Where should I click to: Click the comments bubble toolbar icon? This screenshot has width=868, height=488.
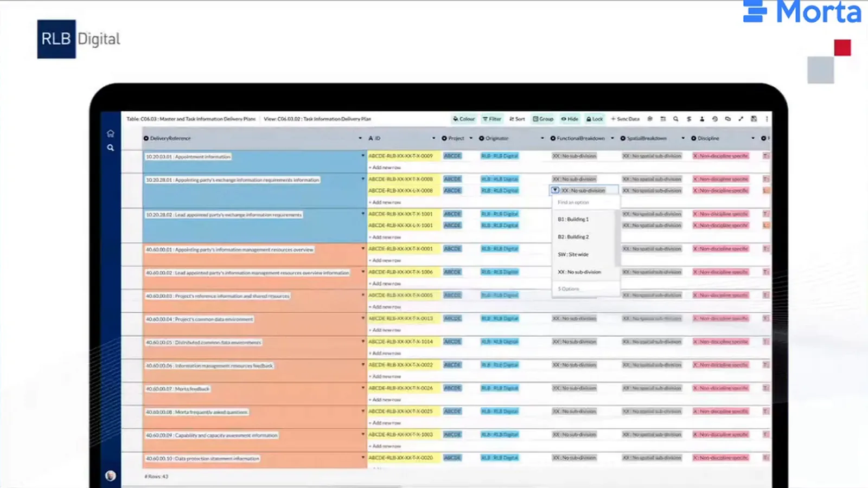point(728,119)
